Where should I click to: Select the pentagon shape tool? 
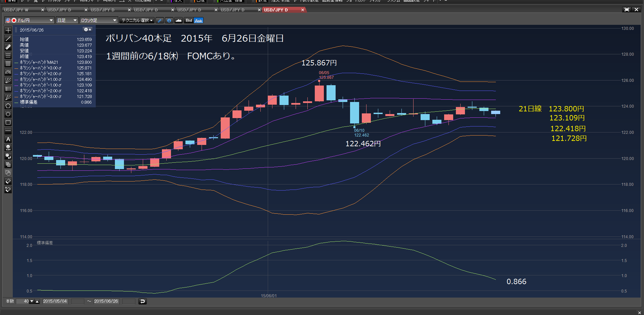point(8,106)
